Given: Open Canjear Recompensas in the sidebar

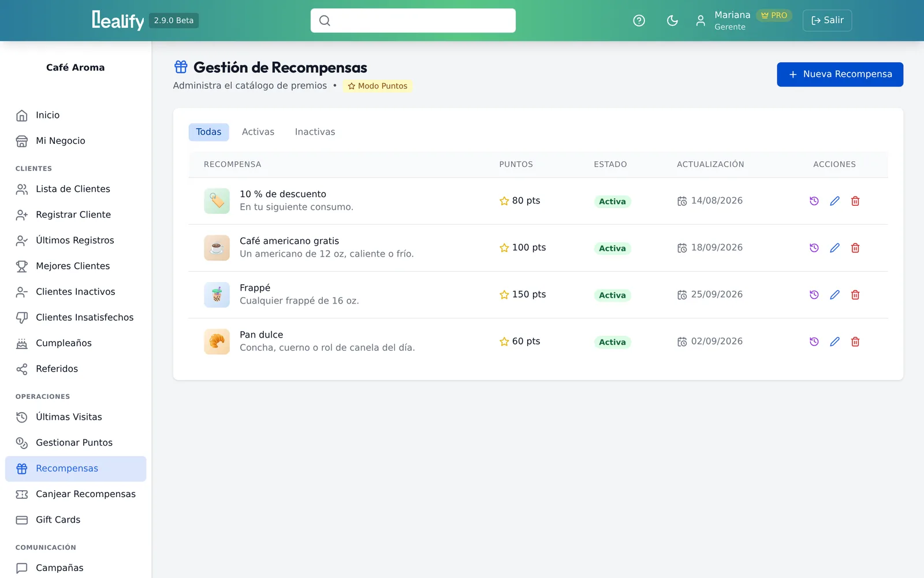Looking at the screenshot, I should click(76, 494).
